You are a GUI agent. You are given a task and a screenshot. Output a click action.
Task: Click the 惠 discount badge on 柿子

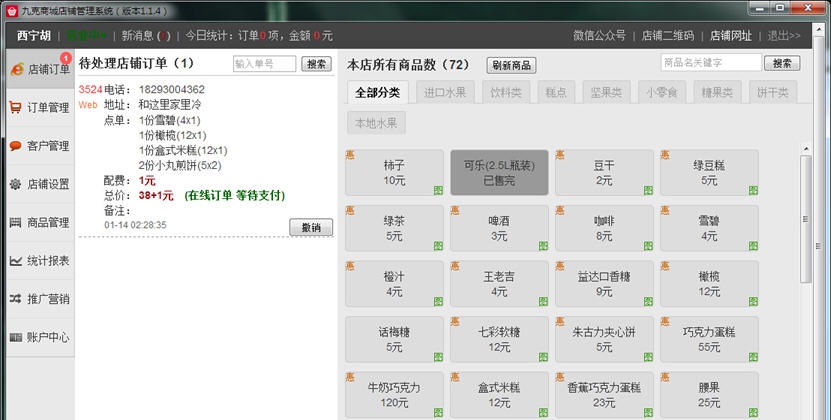350,155
